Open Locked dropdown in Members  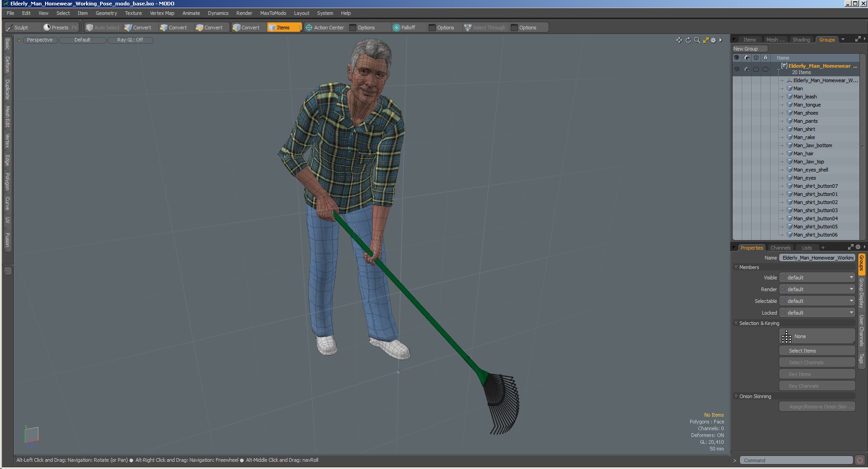point(817,313)
